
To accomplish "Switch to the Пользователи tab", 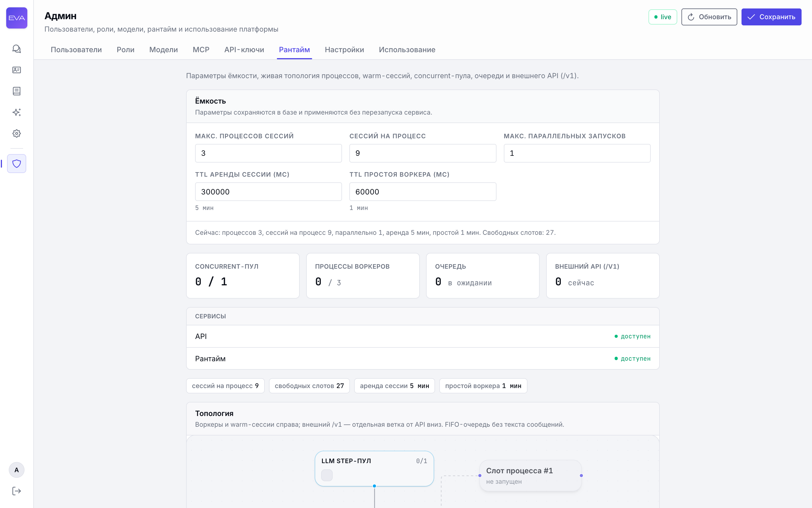I will click(x=76, y=50).
